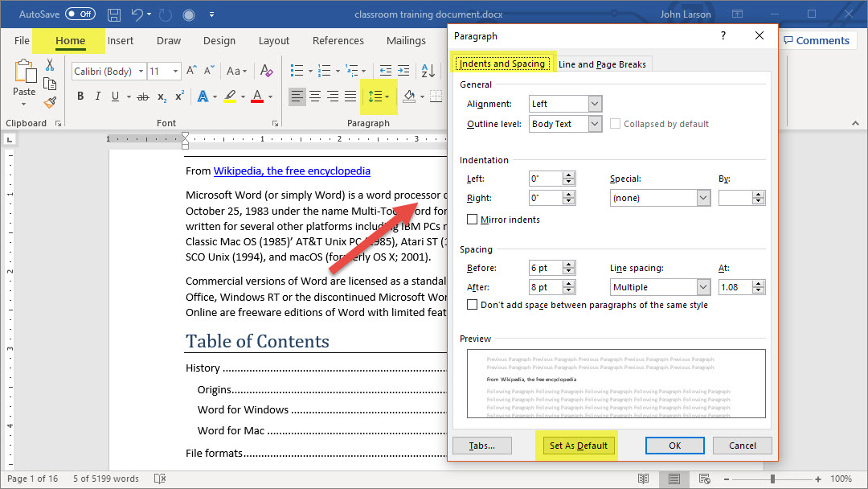Open the Alignment dropdown
This screenshot has width=868, height=489.
(594, 104)
